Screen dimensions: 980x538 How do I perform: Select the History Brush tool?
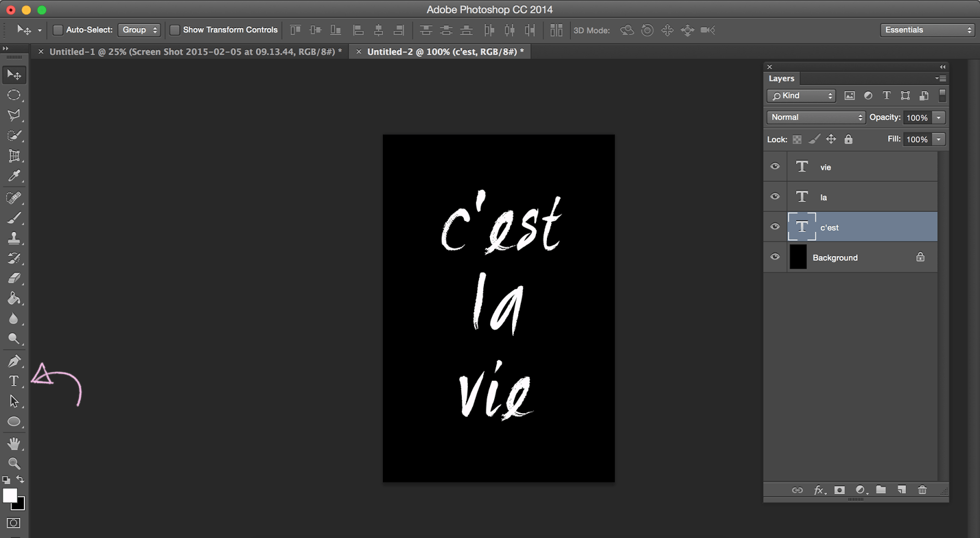(14, 258)
